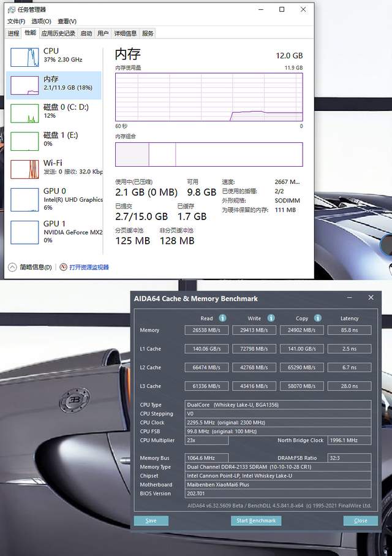Click the Save button in AIDA64
This screenshot has height=556, width=392.
[x=151, y=520]
